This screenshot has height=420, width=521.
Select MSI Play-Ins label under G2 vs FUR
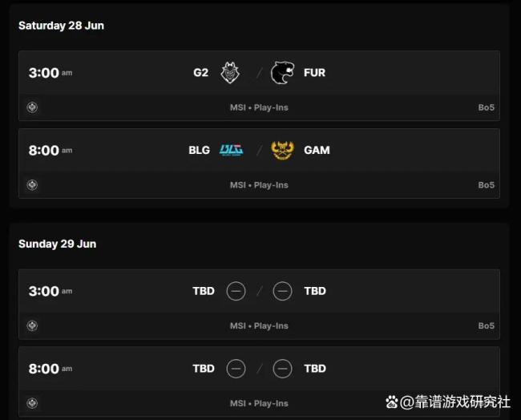(x=259, y=107)
